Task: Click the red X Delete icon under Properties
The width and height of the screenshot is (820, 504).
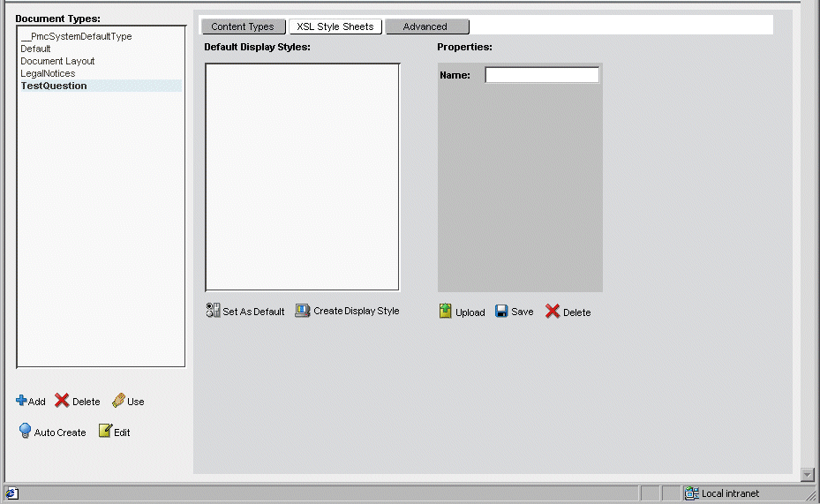Action: point(553,312)
